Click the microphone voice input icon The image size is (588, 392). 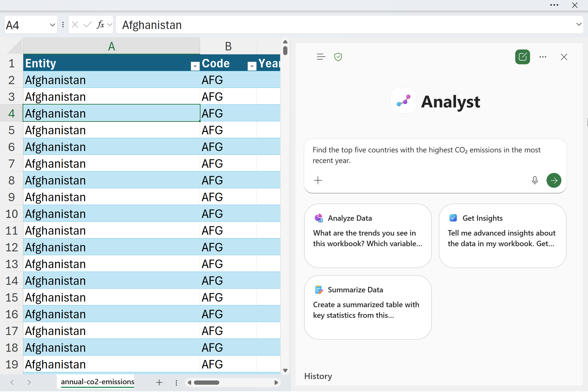coord(535,180)
